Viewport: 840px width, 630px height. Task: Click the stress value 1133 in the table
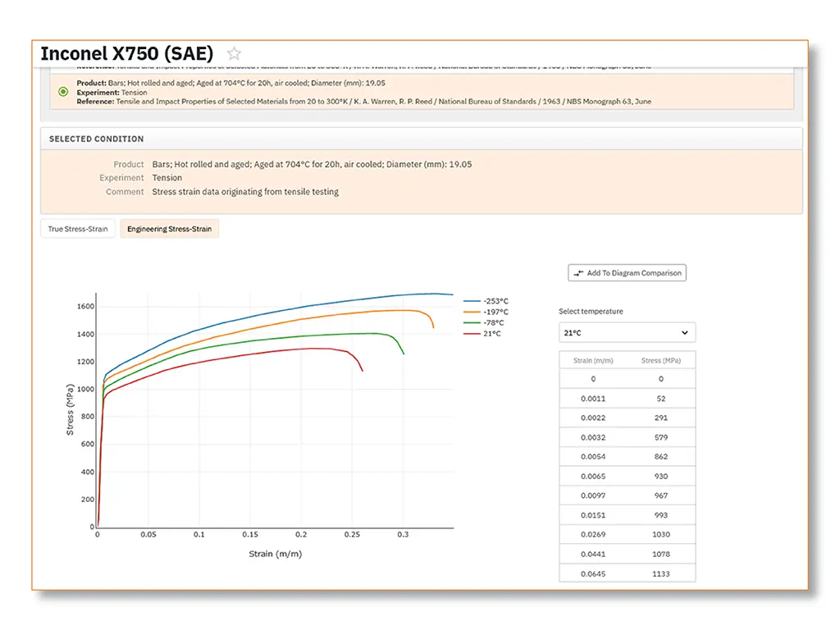tap(661, 573)
